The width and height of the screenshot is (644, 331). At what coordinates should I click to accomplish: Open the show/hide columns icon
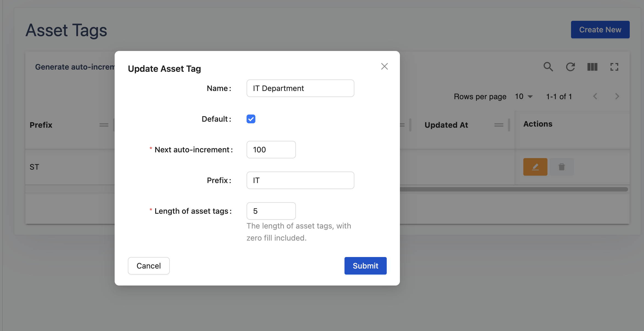(592, 67)
